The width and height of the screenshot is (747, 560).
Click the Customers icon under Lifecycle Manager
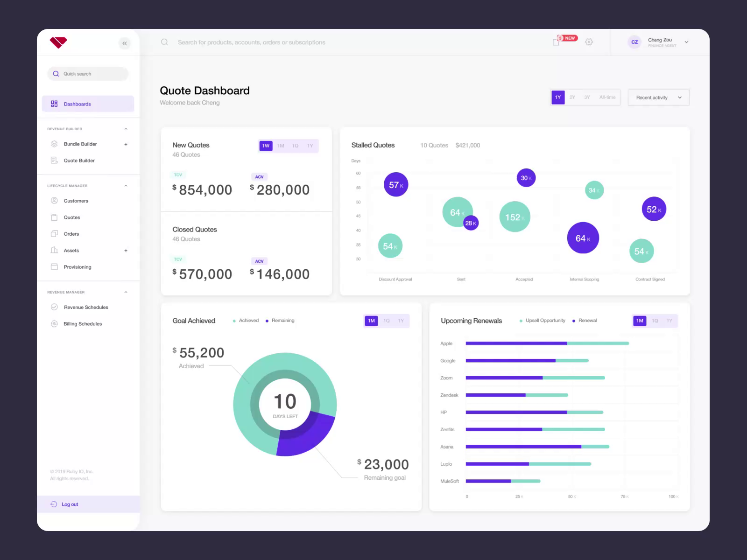(x=54, y=201)
